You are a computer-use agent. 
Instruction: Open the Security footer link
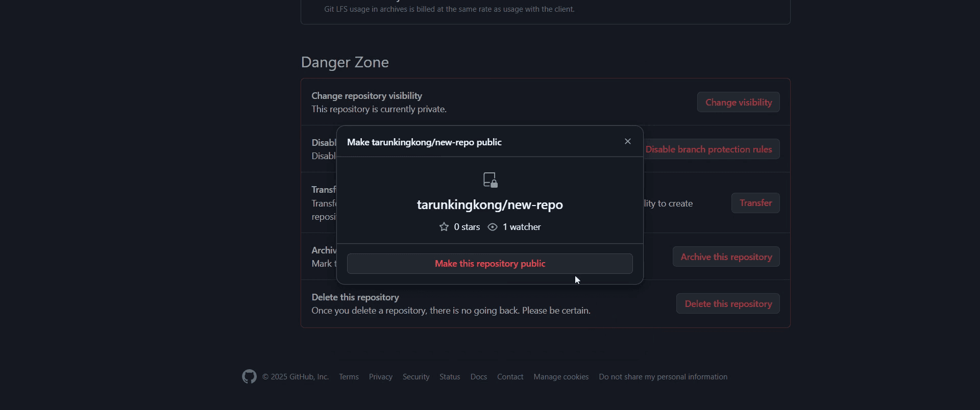point(416,377)
